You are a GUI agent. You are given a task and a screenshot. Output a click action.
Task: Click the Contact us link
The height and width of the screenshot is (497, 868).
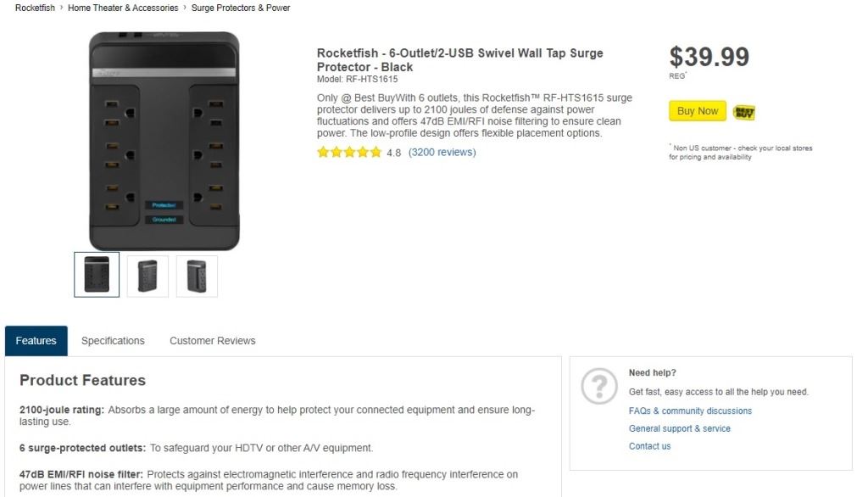click(x=649, y=447)
